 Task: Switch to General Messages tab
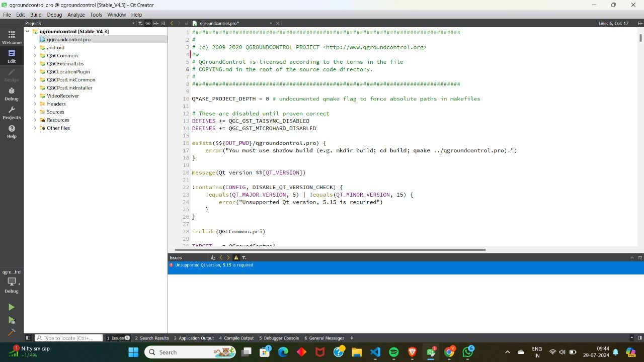coord(325,338)
